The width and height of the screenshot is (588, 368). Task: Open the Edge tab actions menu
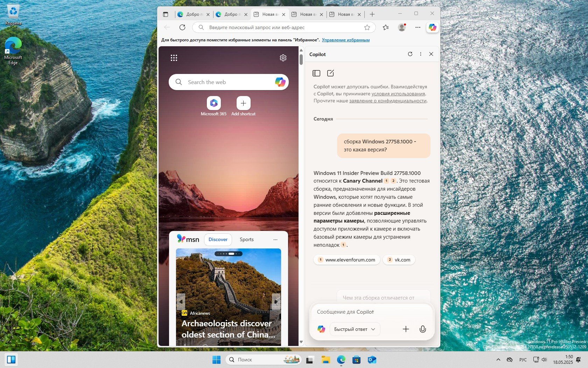166,14
